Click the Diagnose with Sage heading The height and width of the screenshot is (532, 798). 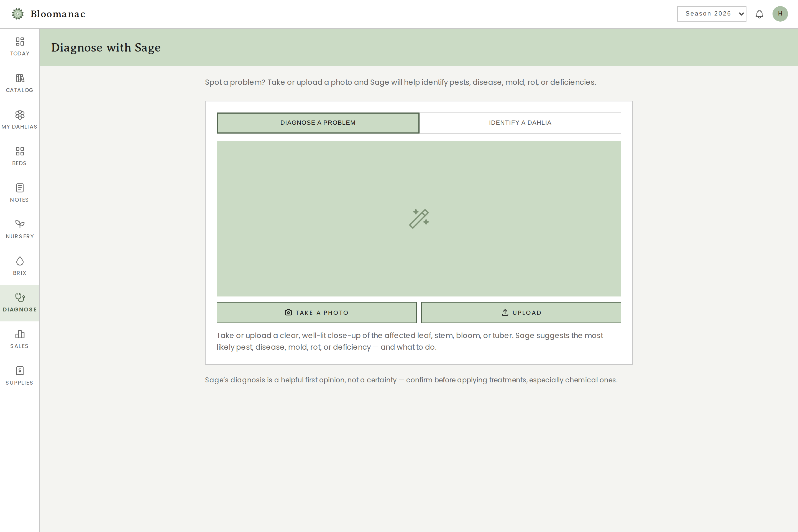[x=106, y=47]
